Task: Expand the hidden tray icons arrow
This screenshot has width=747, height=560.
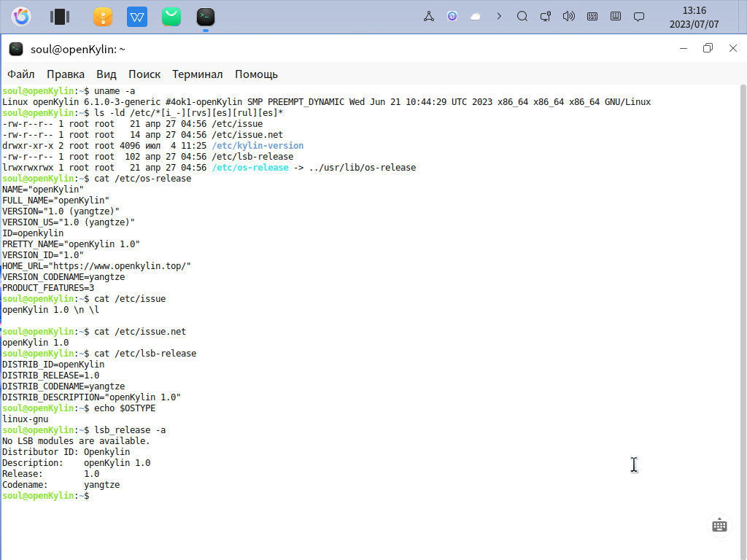Action: pos(499,17)
